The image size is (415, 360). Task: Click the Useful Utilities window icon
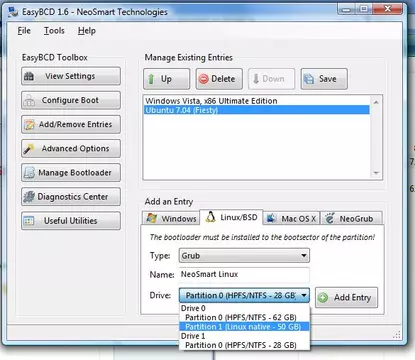coord(29,221)
